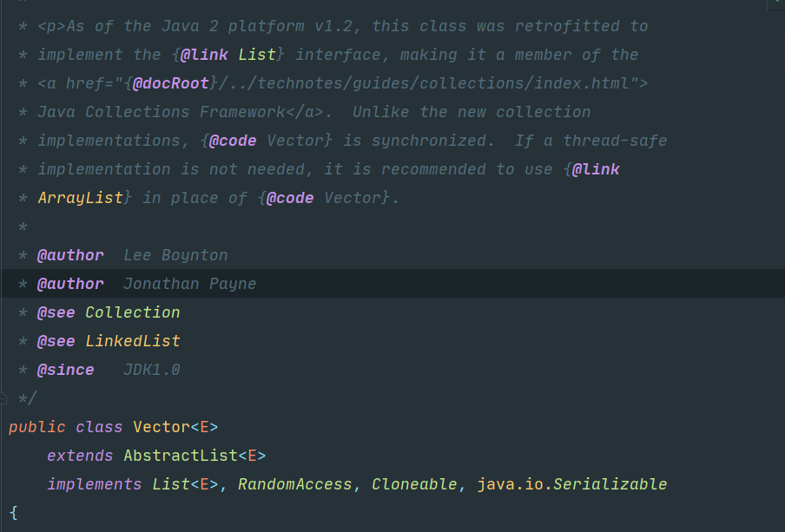The image size is (785, 532).
Task: Click the Collection reference after @see
Action: pyautogui.click(x=133, y=312)
